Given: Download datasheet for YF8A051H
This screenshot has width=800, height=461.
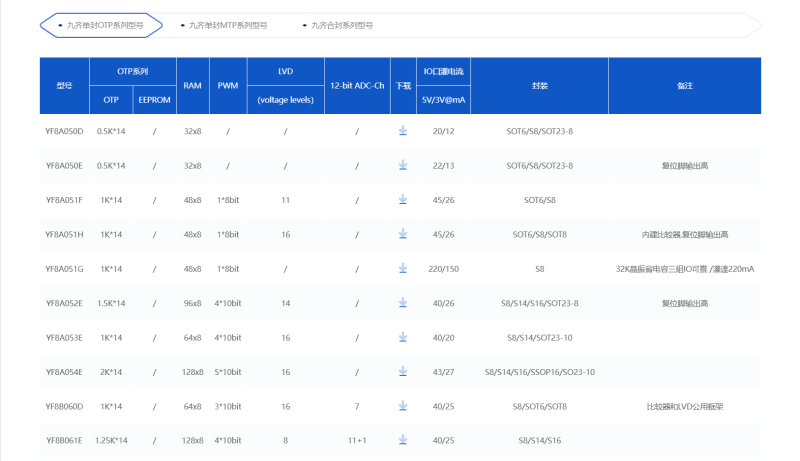Looking at the screenshot, I should coord(403,234).
